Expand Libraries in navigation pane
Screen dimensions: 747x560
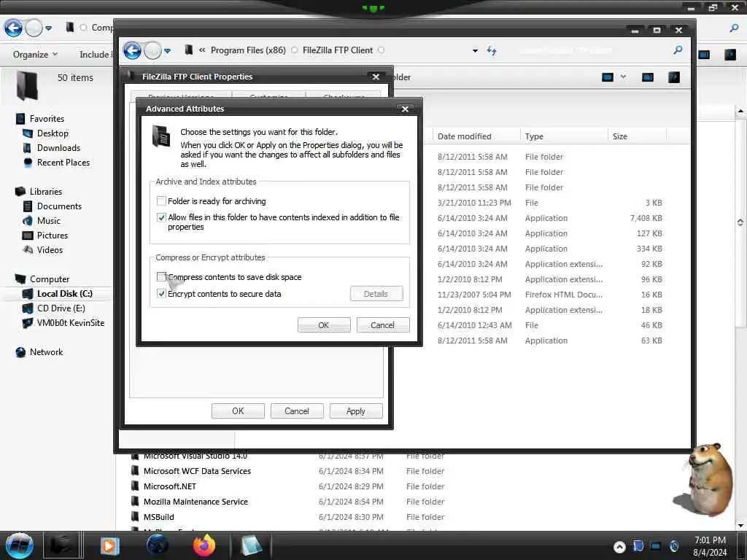pos(45,192)
